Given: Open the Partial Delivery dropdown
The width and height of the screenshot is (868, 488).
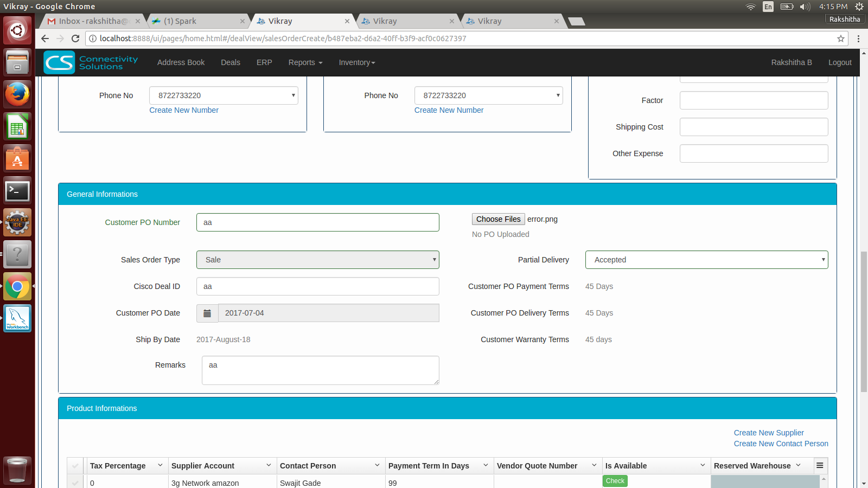Looking at the screenshot, I should [706, 260].
